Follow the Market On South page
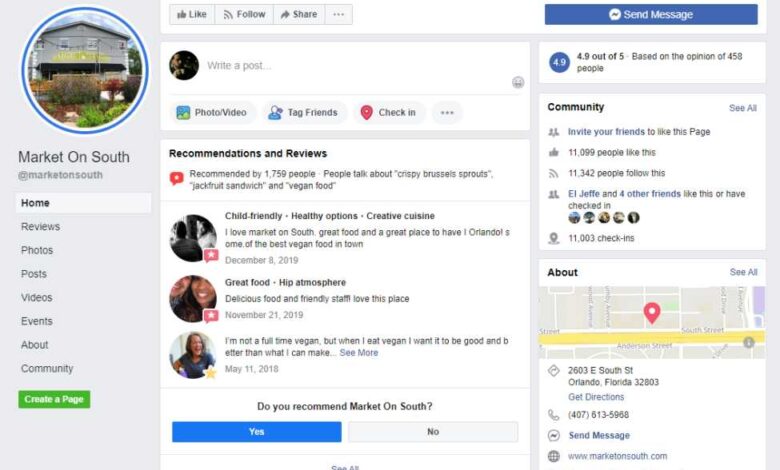The image size is (780, 470). tap(244, 14)
